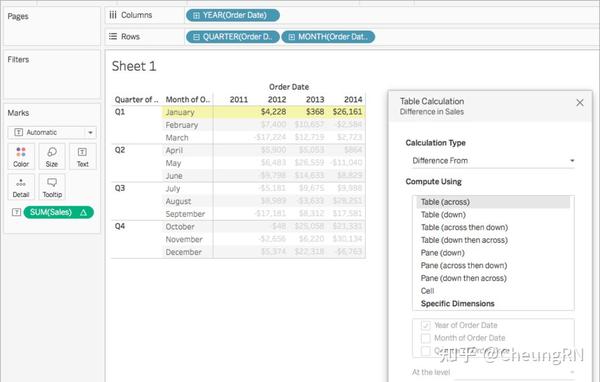
Task: Click the 2013 year column header
Action: 315,100
